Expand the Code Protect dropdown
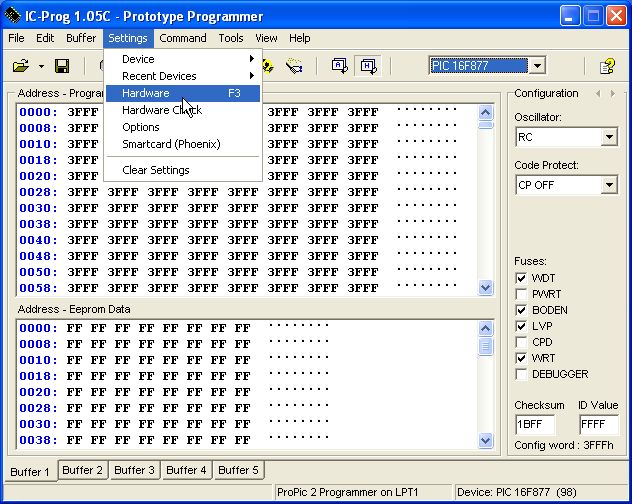The height and width of the screenshot is (504, 632). click(x=609, y=185)
